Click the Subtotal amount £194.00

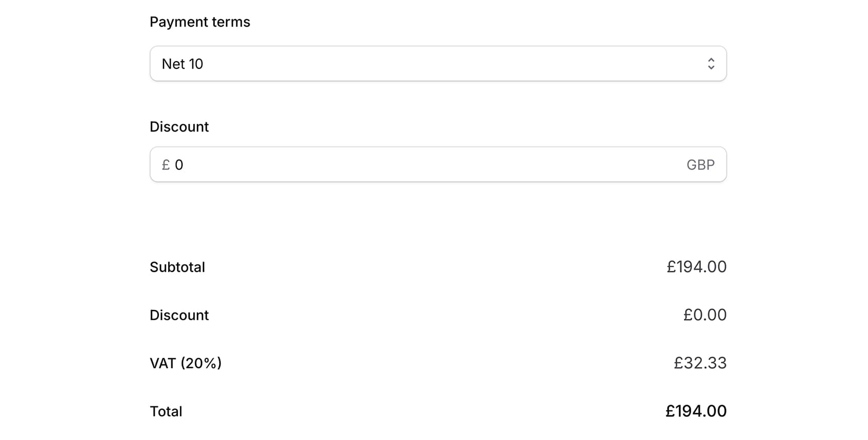click(696, 267)
